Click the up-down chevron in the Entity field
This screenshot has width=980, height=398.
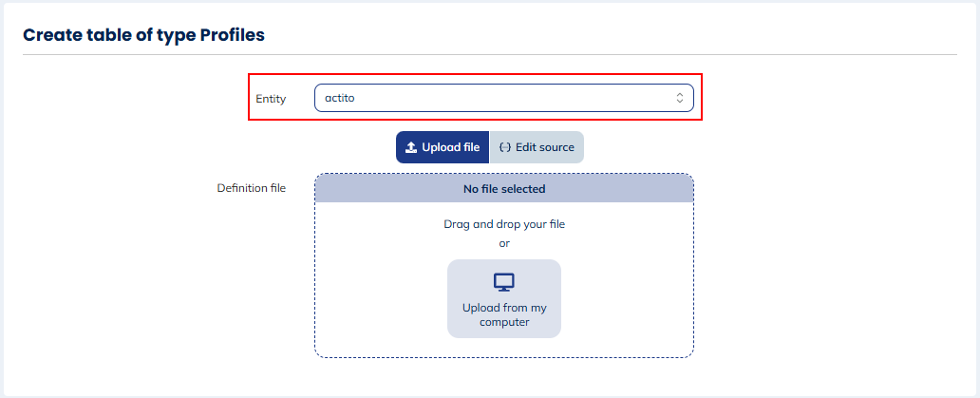pos(680,98)
